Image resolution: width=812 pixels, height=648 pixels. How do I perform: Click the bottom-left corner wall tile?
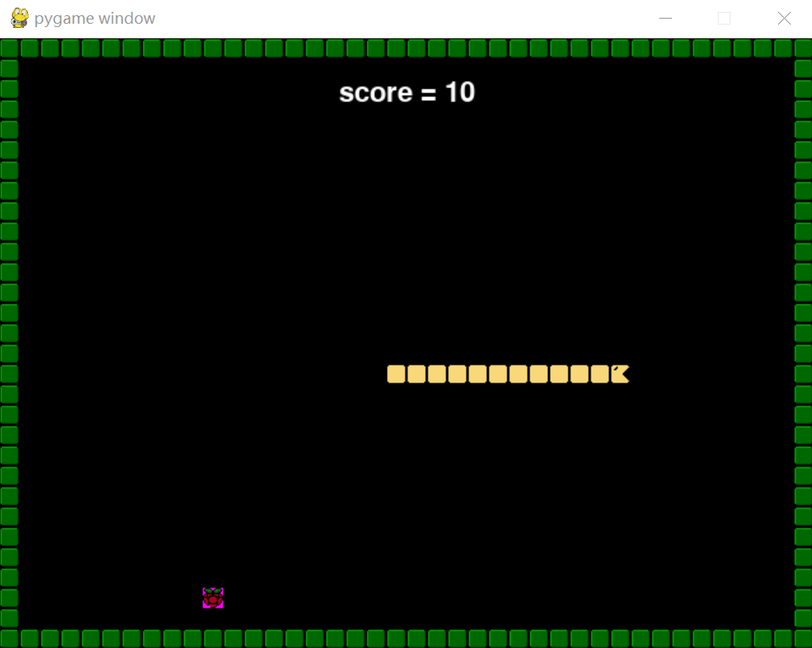[9, 638]
